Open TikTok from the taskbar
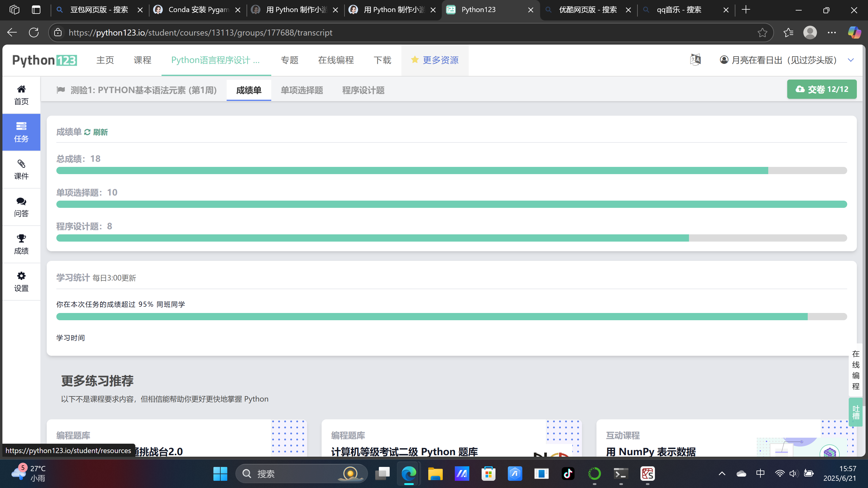Image resolution: width=868 pixels, height=488 pixels. tap(568, 474)
